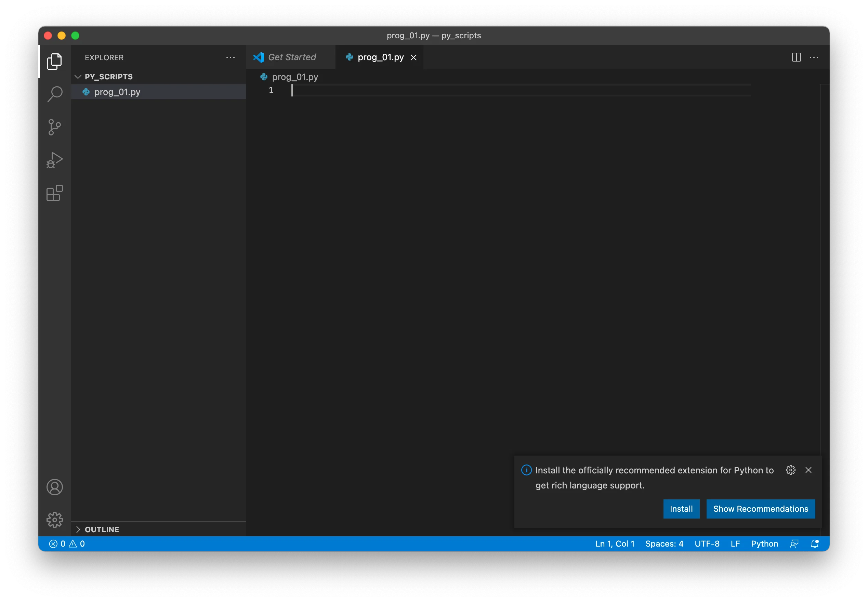The height and width of the screenshot is (602, 868).
Task: Click the feedback icon in status bar
Action: 794,544
